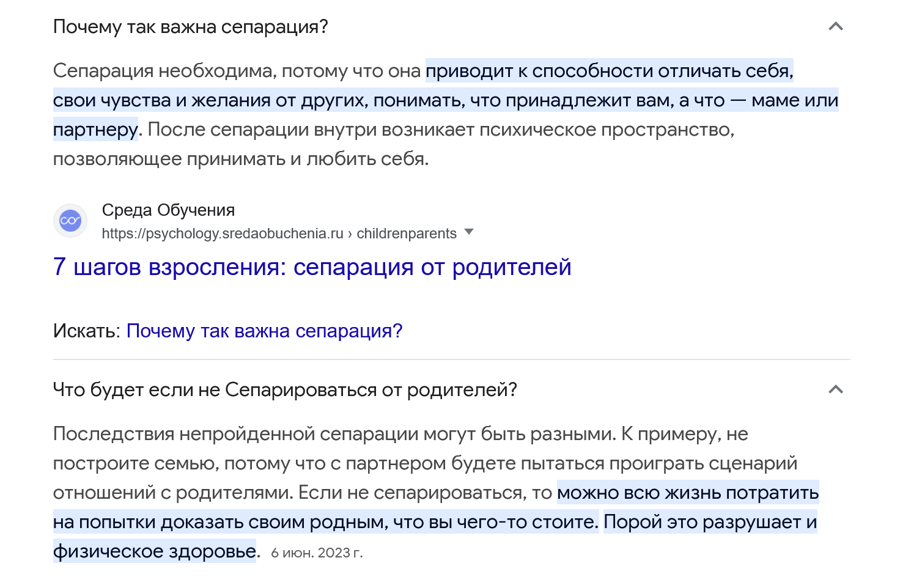Follow the Искать link "Почему так важна сепарация?"
Image resolution: width=911 pixels, height=588 pixels.
[x=264, y=331]
